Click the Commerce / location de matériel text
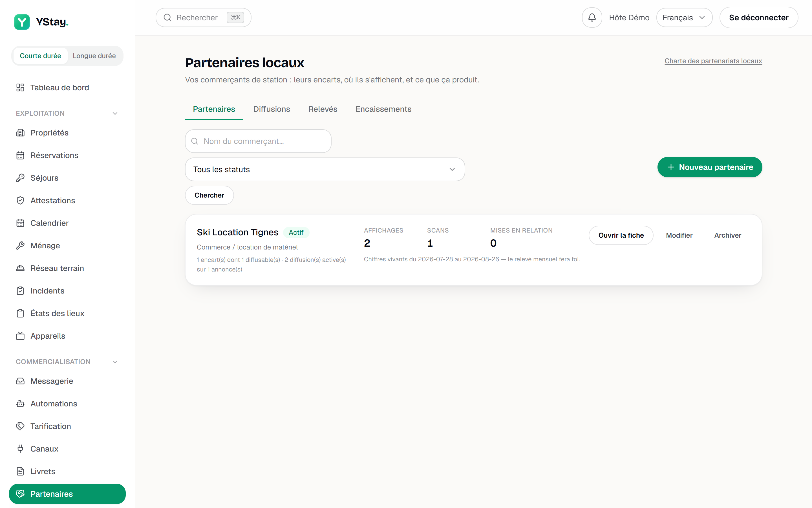Viewport: 812px width, 508px height. (247, 247)
